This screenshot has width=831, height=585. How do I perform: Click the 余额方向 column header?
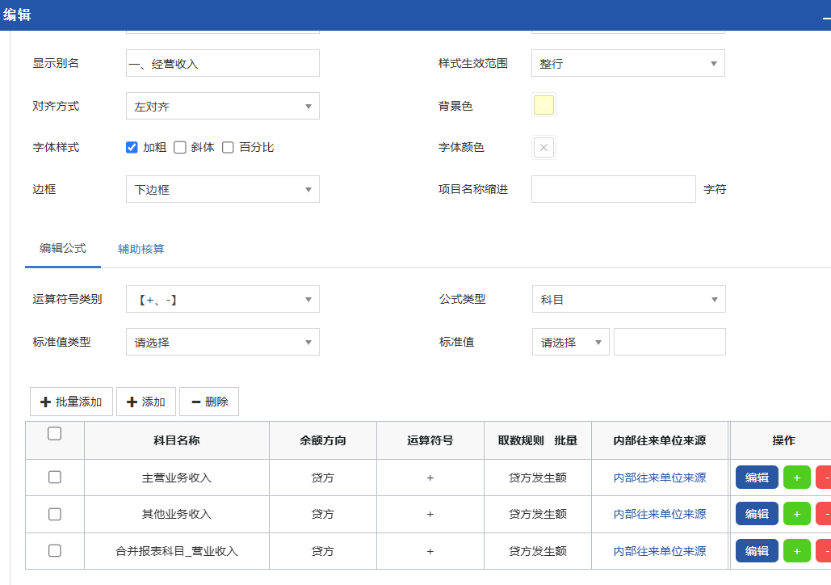click(323, 440)
